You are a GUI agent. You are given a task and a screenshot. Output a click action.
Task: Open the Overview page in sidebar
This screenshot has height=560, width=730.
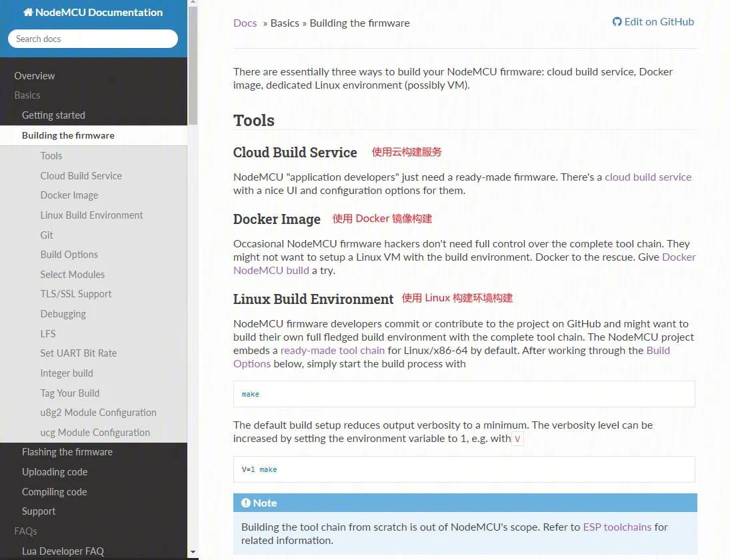tap(35, 76)
